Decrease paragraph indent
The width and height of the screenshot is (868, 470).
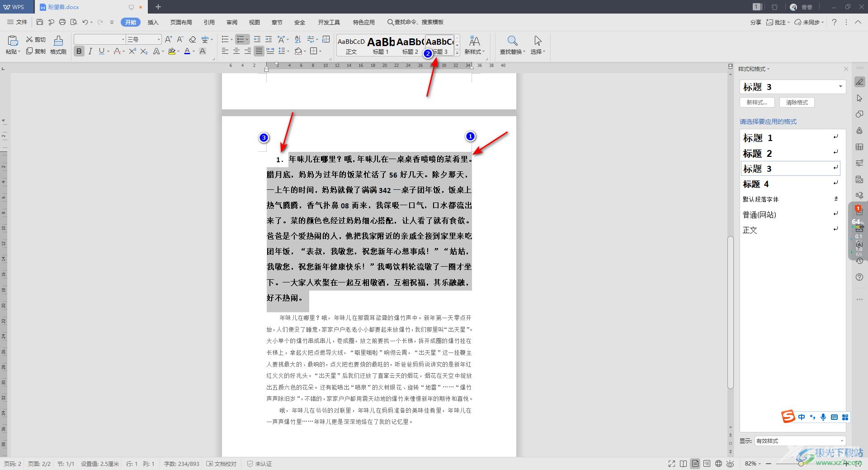(257, 39)
